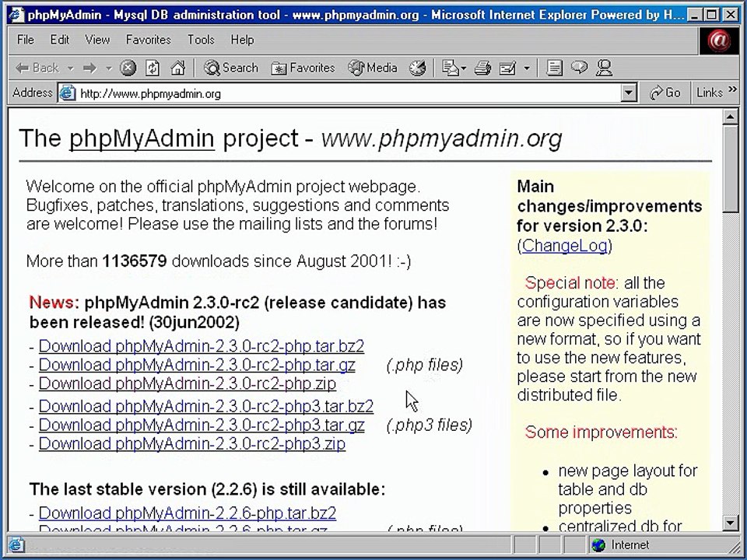The image size is (747, 560).
Task: Click the scrollbar up arrow
Action: [x=731, y=117]
